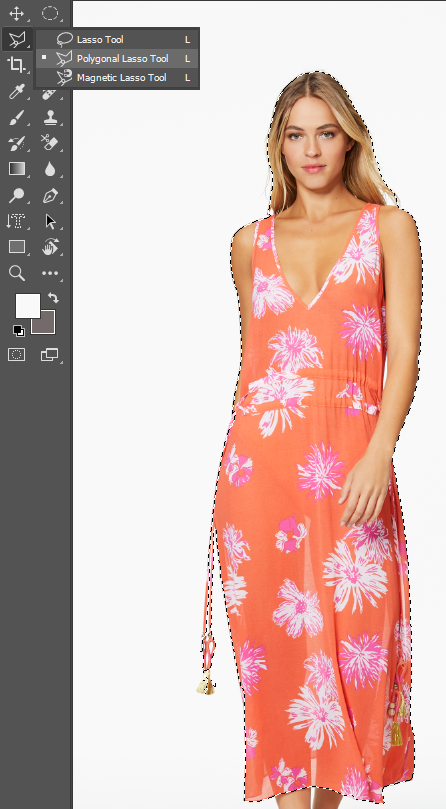Select the Blur tool droplet icon

[50, 169]
